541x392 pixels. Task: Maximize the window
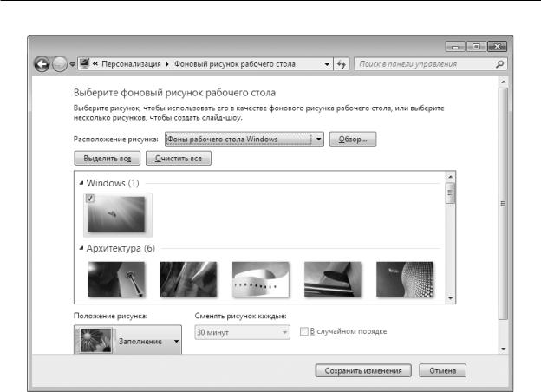tap(476, 47)
